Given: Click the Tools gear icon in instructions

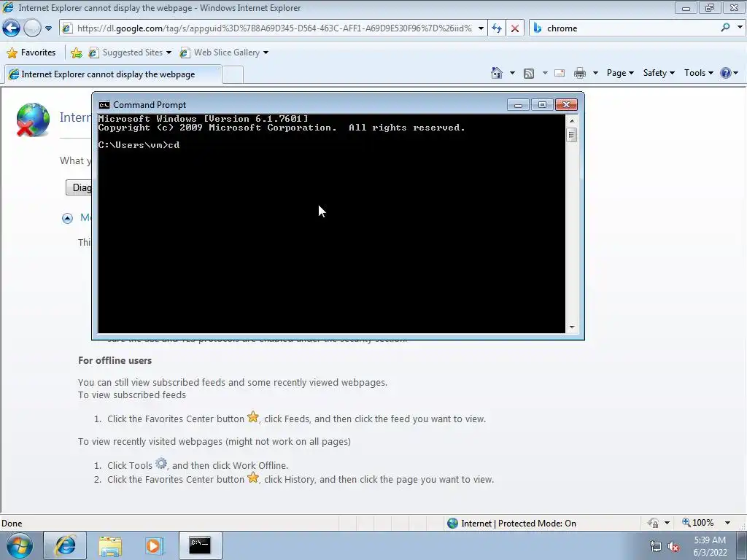Looking at the screenshot, I should (161, 463).
